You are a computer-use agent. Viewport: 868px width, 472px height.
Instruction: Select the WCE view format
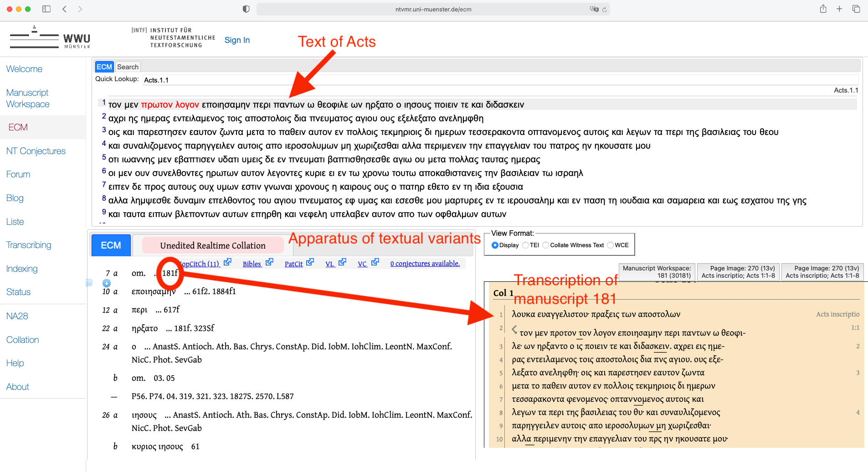pos(610,245)
